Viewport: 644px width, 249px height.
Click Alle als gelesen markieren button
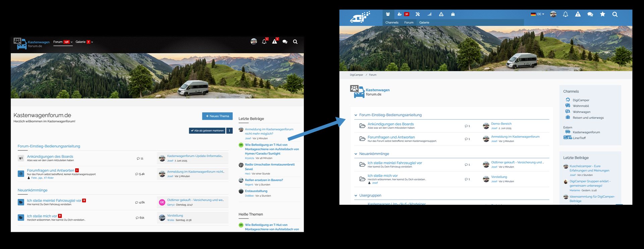(207, 131)
